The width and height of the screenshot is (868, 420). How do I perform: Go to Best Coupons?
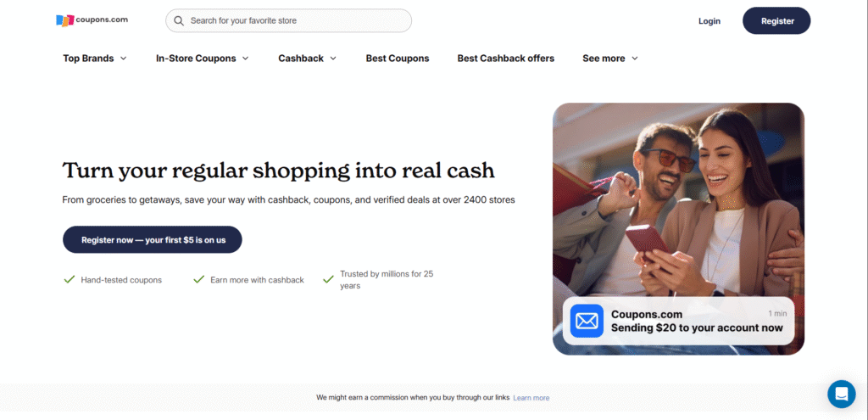click(x=398, y=59)
